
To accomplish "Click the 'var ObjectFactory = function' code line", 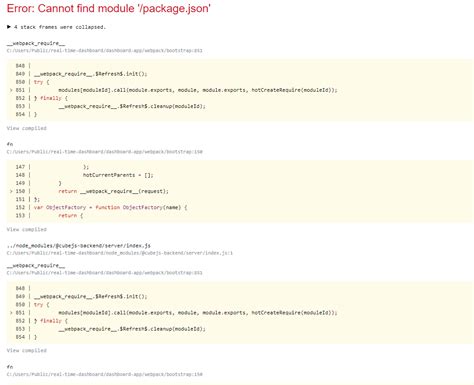I will coord(110,207).
